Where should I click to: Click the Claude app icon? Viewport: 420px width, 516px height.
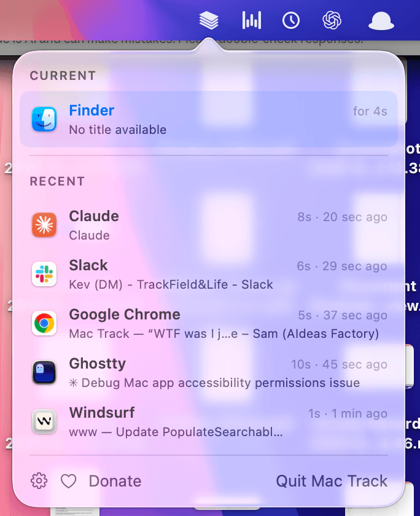(44, 225)
